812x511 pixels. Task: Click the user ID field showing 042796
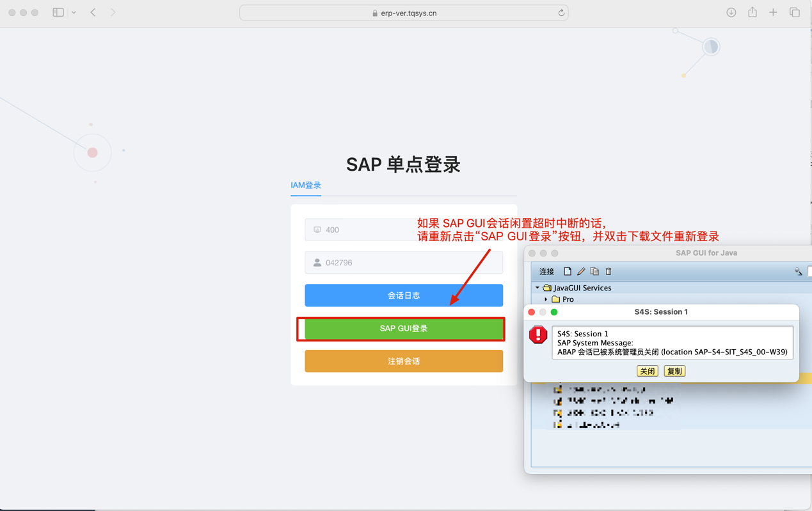click(403, 263)
